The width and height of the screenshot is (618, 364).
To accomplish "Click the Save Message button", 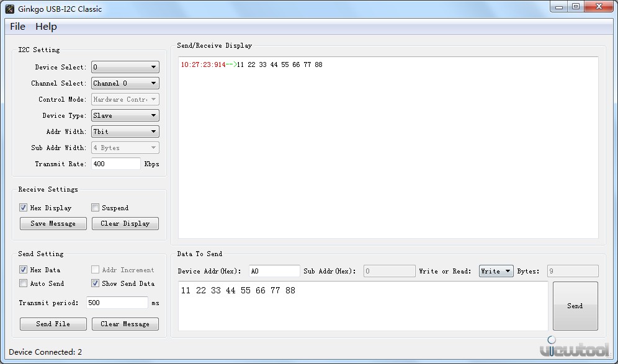I will 53,223.
